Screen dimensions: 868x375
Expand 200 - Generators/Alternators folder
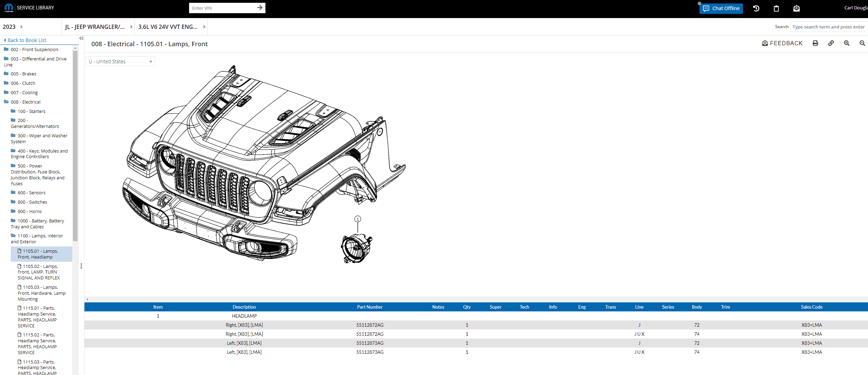coord(35,123)
